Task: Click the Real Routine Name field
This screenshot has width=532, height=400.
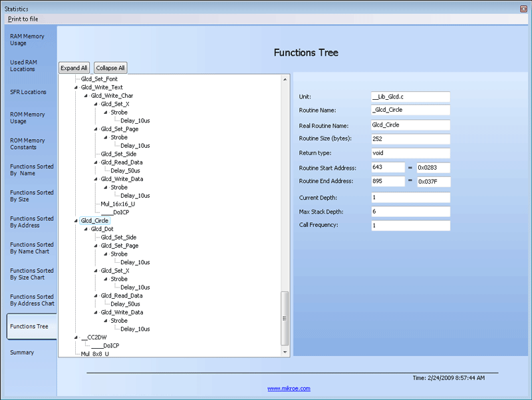Action: (x=411, y=125)
